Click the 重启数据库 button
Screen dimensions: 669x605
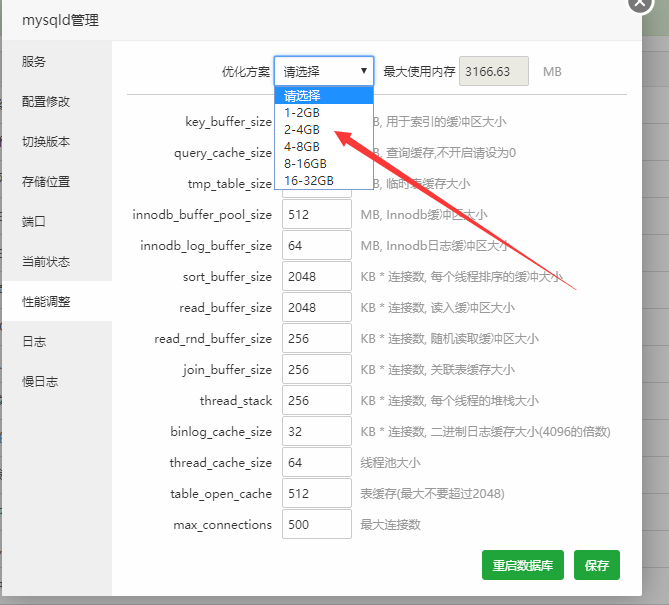coord(524,565)
